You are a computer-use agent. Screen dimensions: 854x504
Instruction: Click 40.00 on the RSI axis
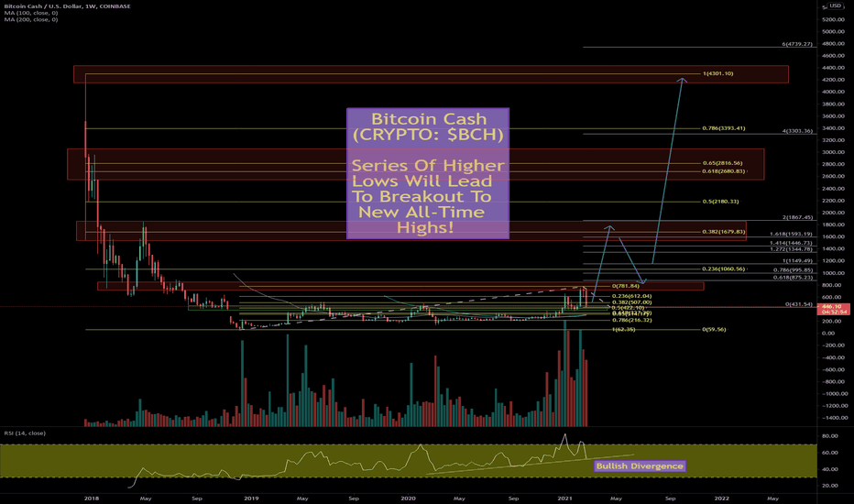pyautogui.click(x=829, y=468)
